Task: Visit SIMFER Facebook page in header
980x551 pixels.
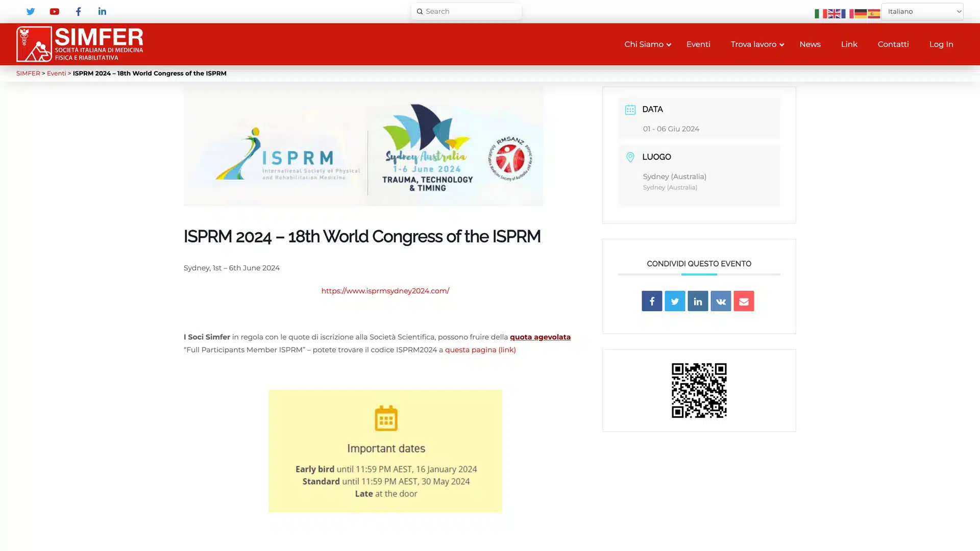Action: [x=78, y=11]
